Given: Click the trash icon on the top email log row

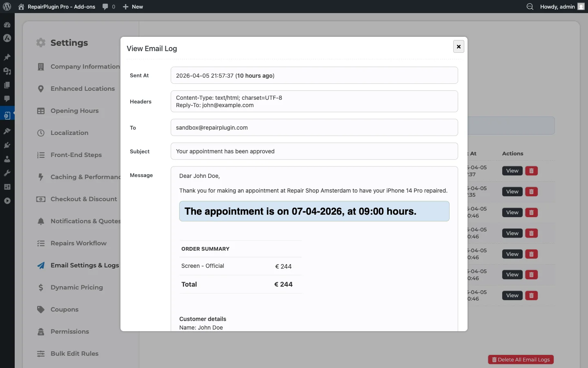Looking at the screenshot, I should (x=531, y=171).
